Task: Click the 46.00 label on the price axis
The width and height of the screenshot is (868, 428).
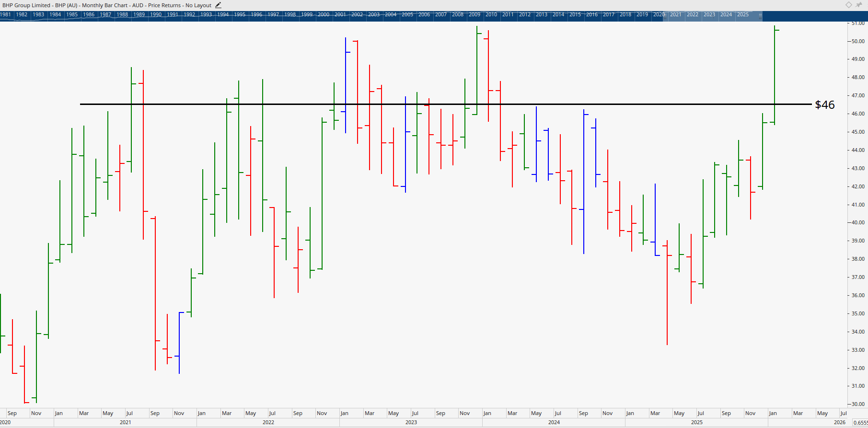Action: click(858, 114)
